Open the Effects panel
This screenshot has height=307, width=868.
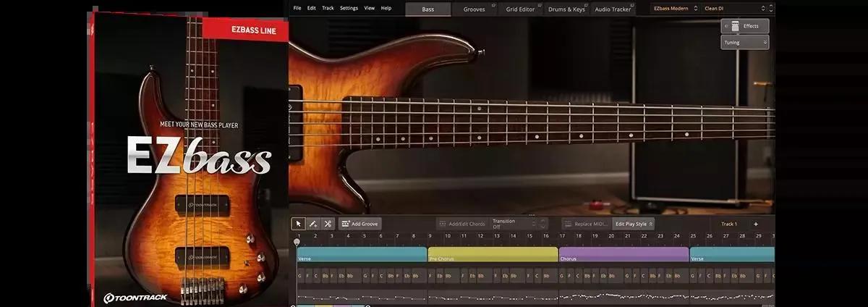click(x=745, y=26)
